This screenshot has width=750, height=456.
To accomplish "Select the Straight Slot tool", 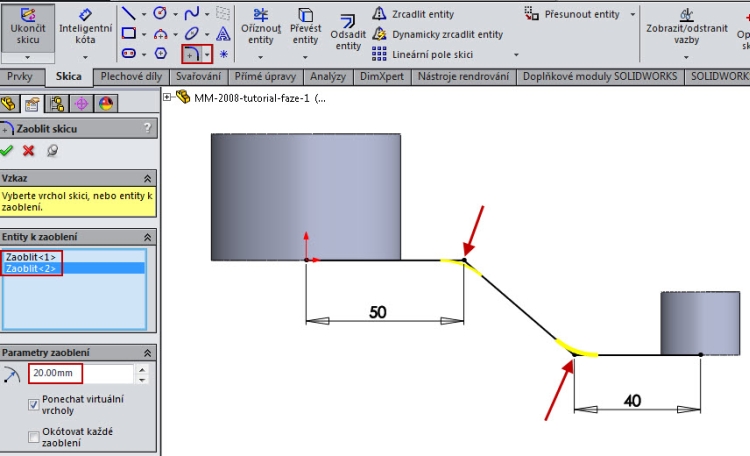I will point(128,54).
